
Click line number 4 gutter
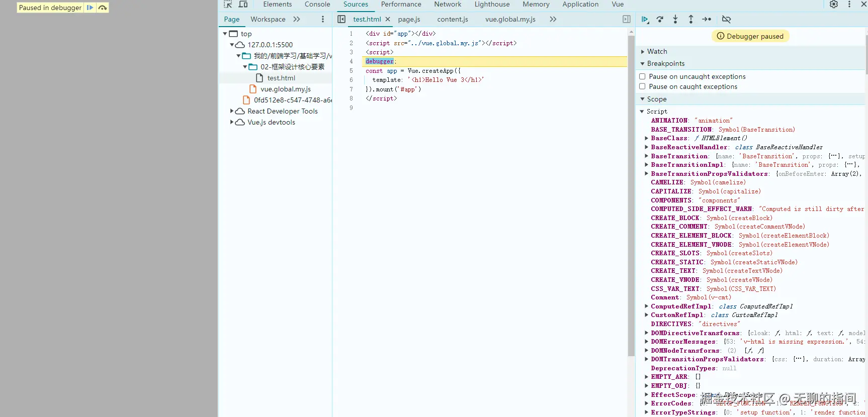(351, 61)
